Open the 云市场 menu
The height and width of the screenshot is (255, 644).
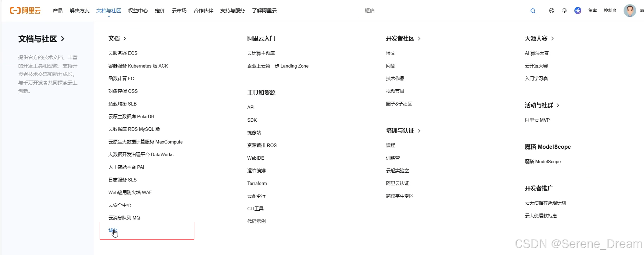click(x=179, y=11)
